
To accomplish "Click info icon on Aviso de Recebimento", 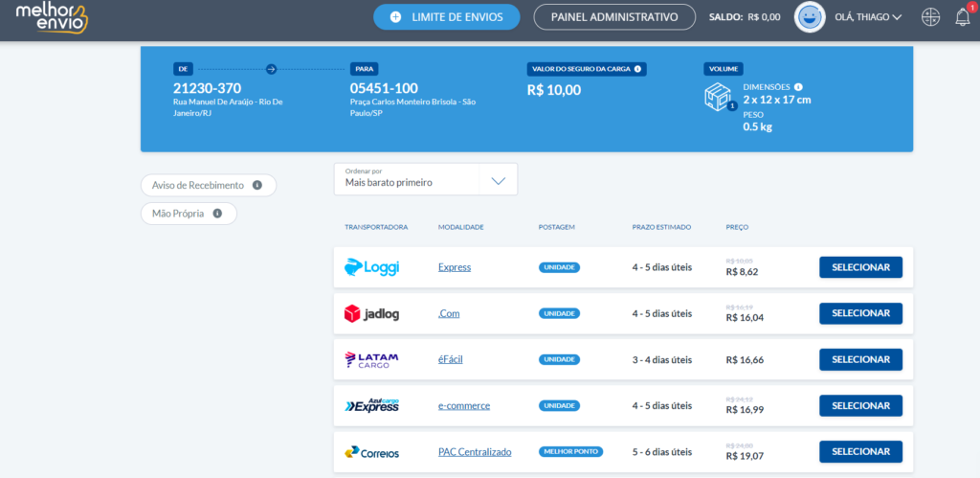I will 256,185.
